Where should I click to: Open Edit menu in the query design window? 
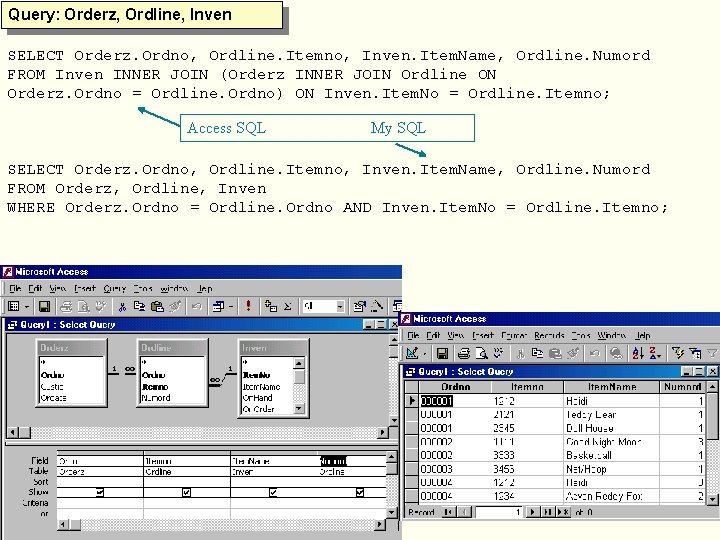click(x=35, y=288)
